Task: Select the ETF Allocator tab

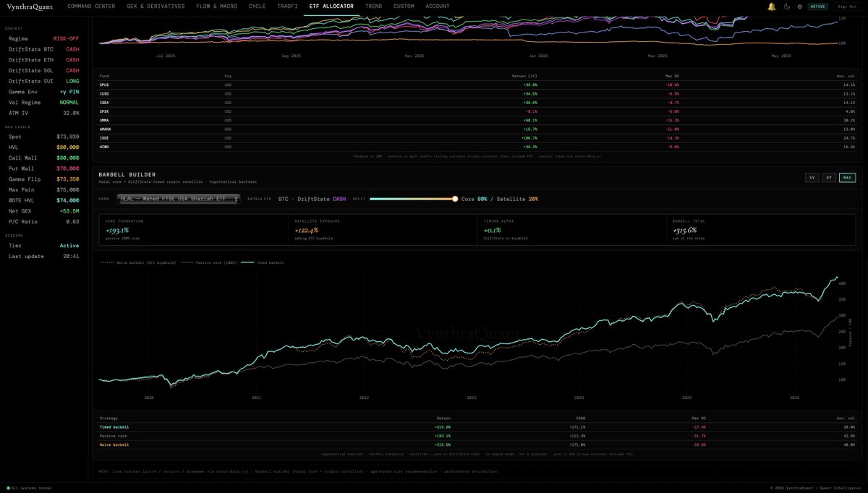Action: pos(331,6)
